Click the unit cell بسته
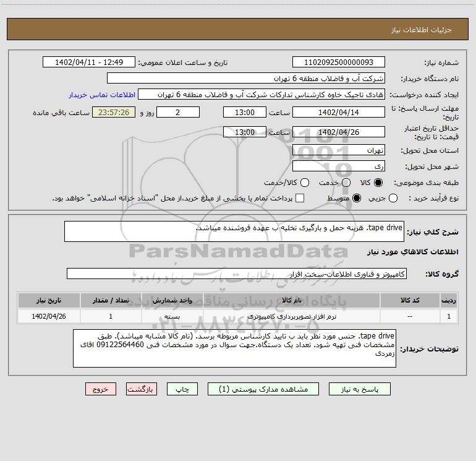 click(172, 317)
